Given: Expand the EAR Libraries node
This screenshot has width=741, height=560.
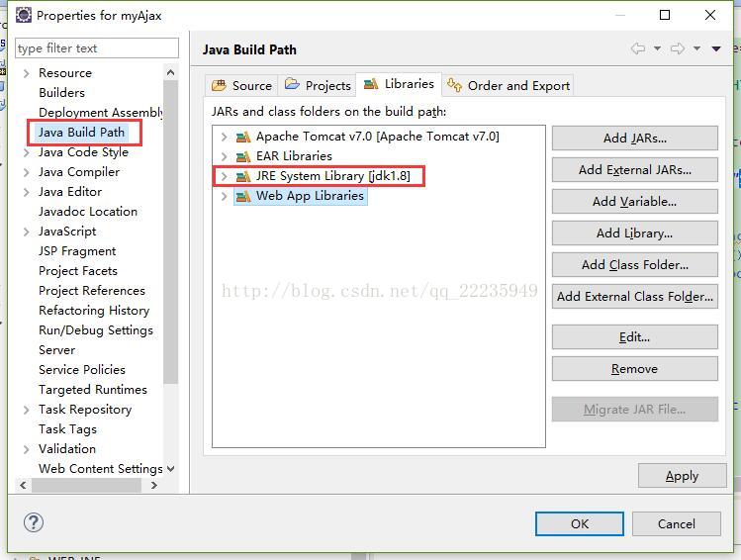Looking at the screenshot, I should click(224, 156).
